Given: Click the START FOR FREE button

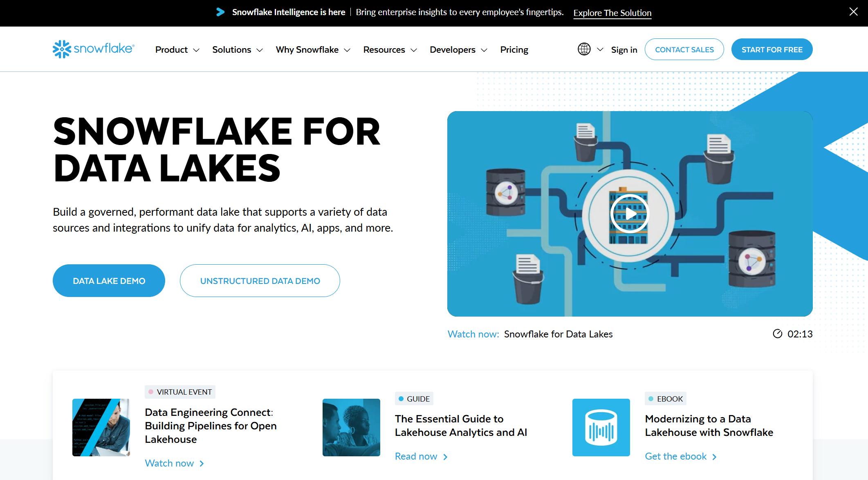Looking at the screenshot, I should (772, 49).
